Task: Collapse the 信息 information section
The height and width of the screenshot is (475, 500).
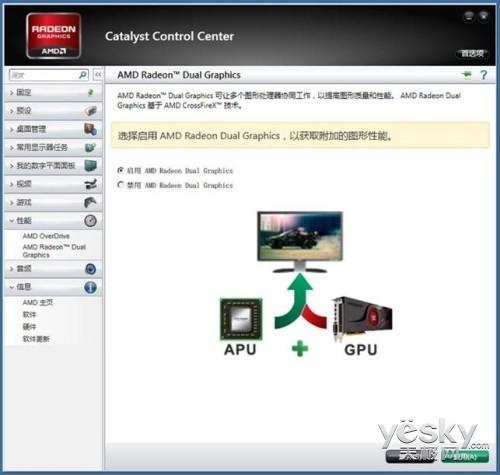Action: click(x=53, y=287)
